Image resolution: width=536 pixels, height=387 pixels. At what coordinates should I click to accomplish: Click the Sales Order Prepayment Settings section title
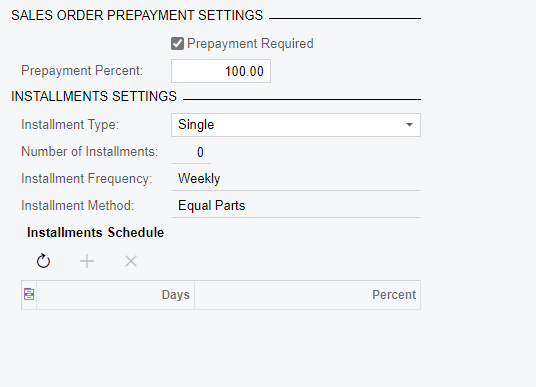pyautogui.click(x=137, y=16)
